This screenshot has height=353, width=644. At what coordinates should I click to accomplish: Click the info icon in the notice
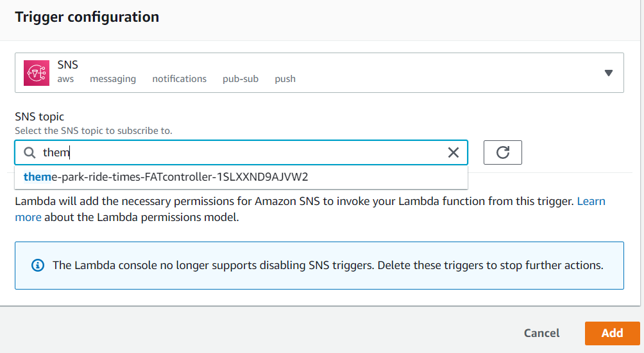tap(38, 265)
